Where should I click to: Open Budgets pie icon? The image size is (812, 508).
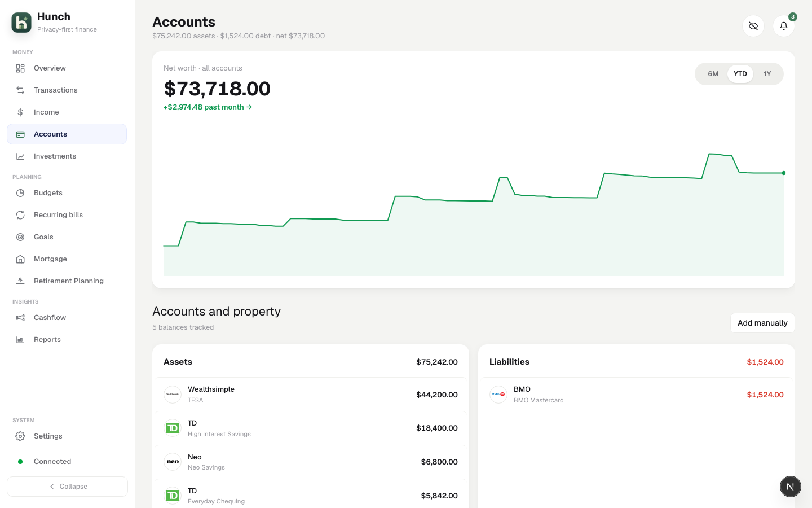pyautogui.click(x=20, y=193)
